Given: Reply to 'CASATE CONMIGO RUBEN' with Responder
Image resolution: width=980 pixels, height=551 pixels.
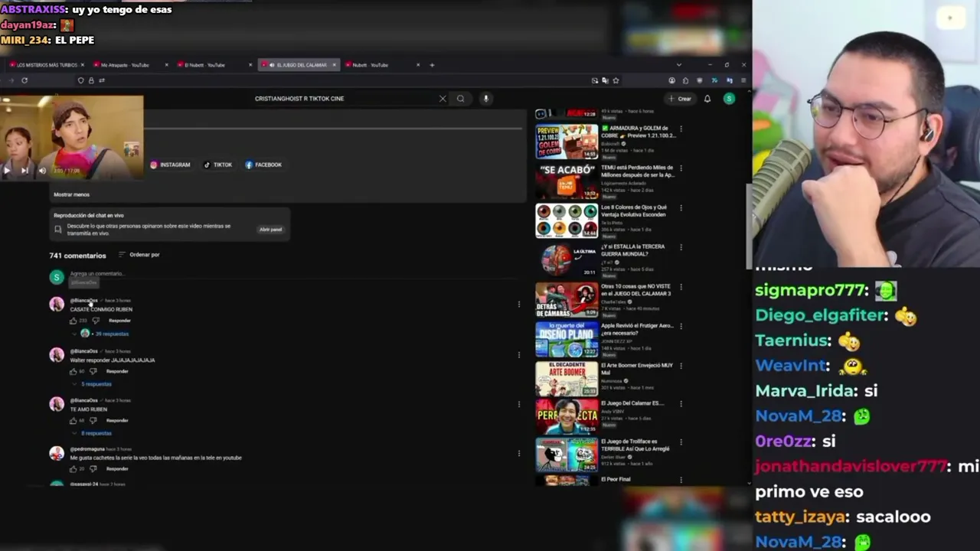Looking at the screenshot, I should 119,321.
